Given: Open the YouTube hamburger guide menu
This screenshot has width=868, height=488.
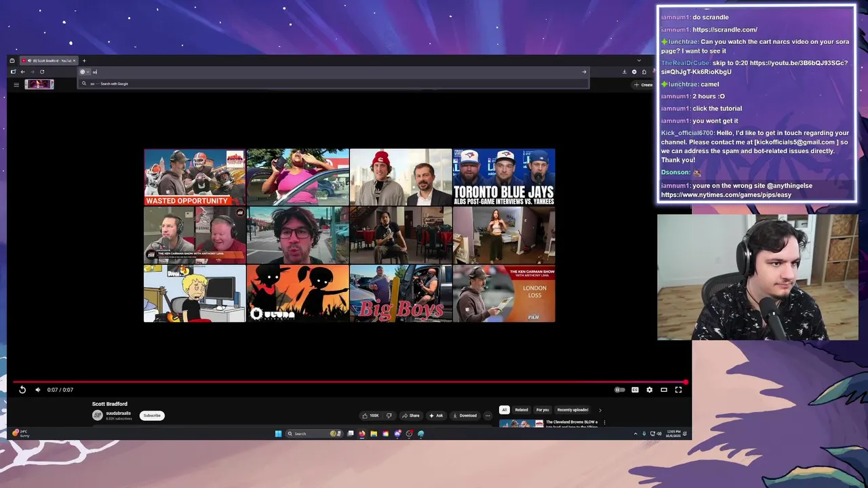Looking at the screenshot, I should coord(16,85).
